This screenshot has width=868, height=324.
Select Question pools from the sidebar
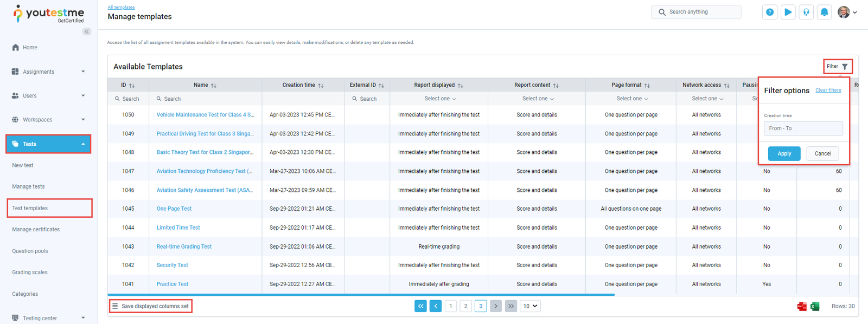coord(30,251)
